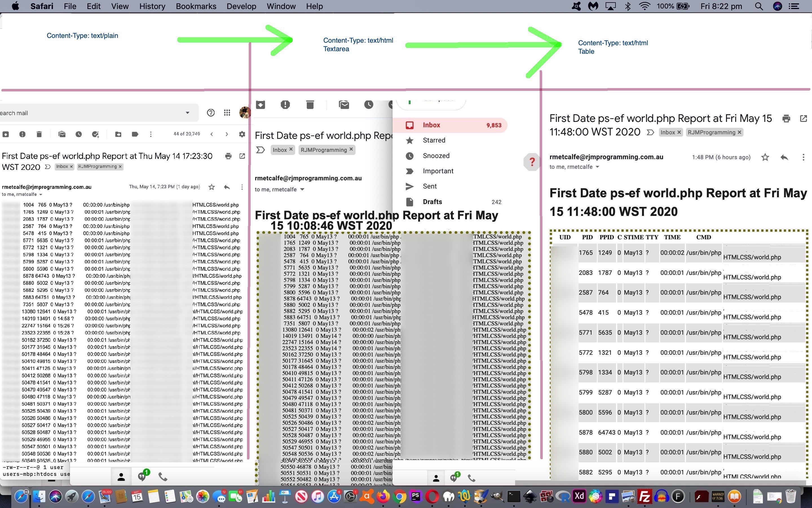This screenshot has width=812, height=508.
Task: Reply to the Thu May 14 email
Action: (x=227, y=187)
